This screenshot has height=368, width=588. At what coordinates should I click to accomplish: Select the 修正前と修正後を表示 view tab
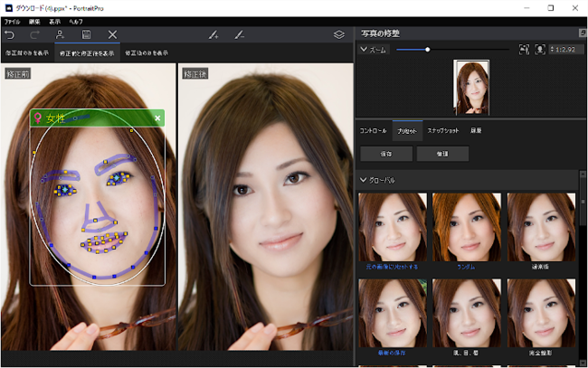87,52
